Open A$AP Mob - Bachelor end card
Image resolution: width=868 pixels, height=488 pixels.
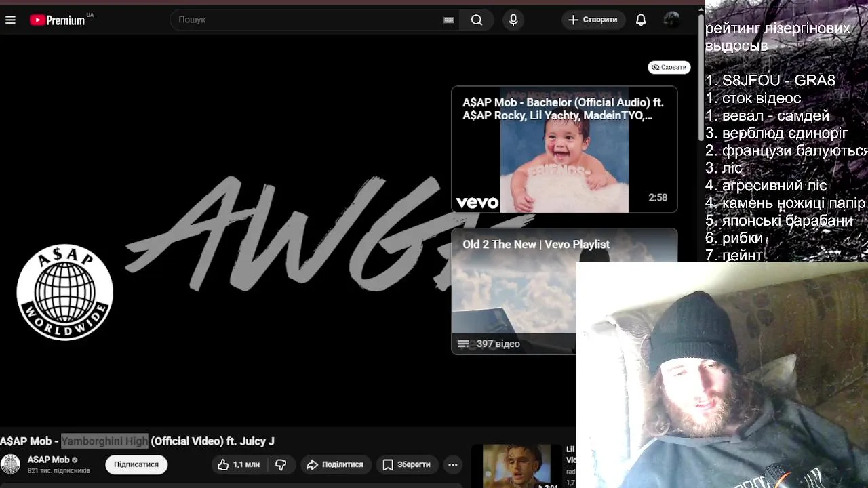pos(564,150)
